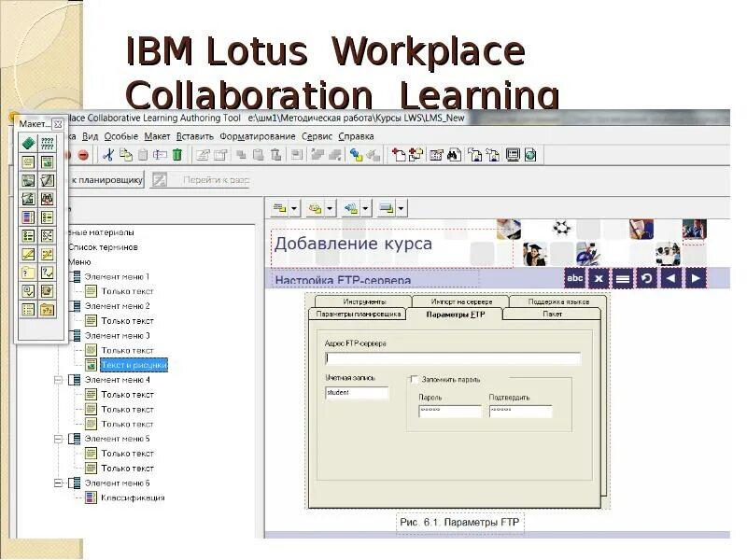
Task: Switch to 'Инструменты' tab
Action: 364,301
